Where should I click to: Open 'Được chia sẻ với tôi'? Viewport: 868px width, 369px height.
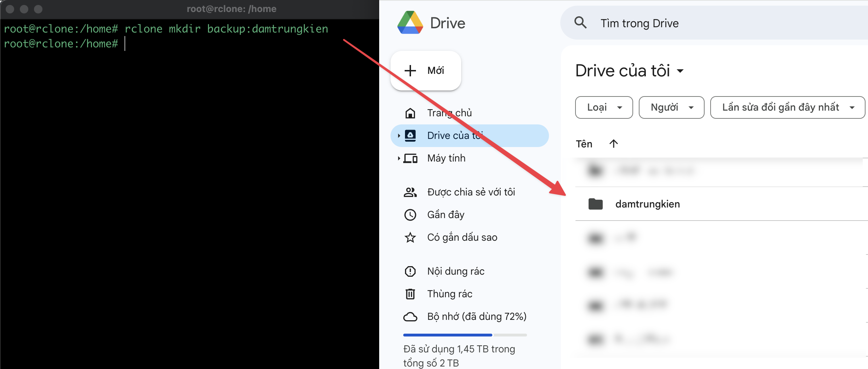click(x=469, y=192)
